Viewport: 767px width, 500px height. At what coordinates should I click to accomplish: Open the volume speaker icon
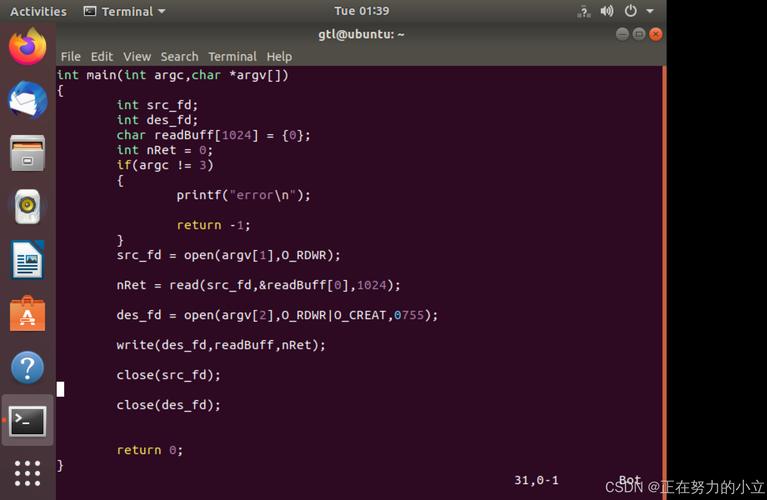607,11
